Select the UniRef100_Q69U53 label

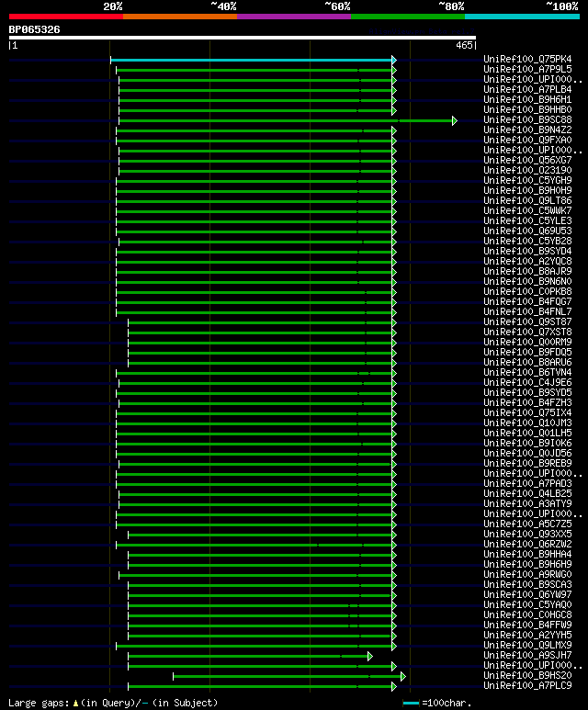(x=527, y=231)
